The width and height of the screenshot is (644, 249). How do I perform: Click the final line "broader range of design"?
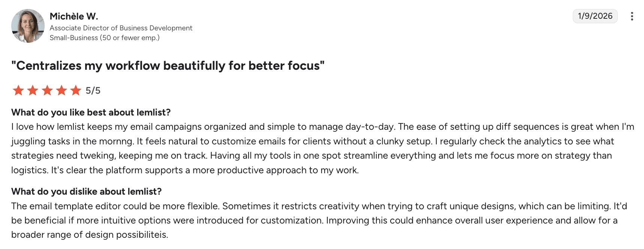click(x=90, y=235)
